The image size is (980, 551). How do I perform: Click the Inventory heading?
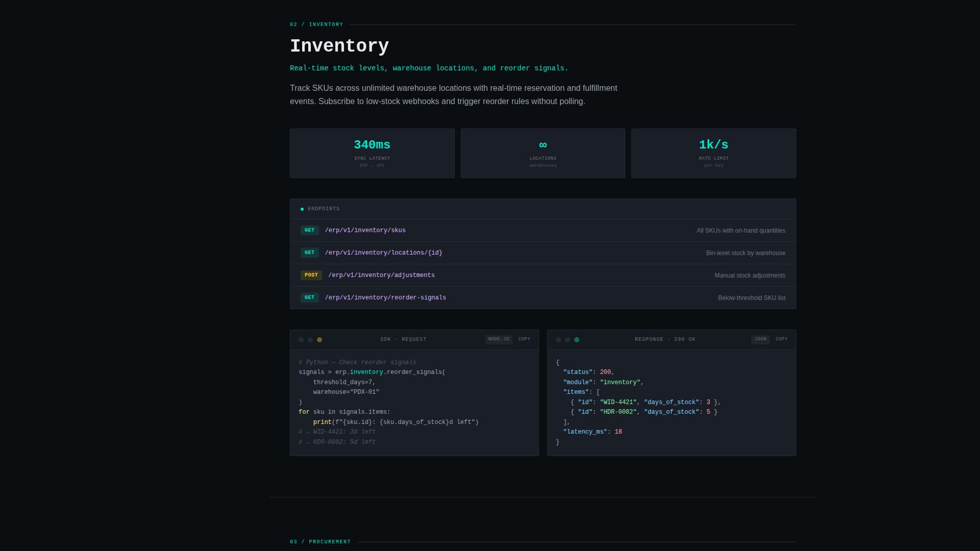click(339, 46)
